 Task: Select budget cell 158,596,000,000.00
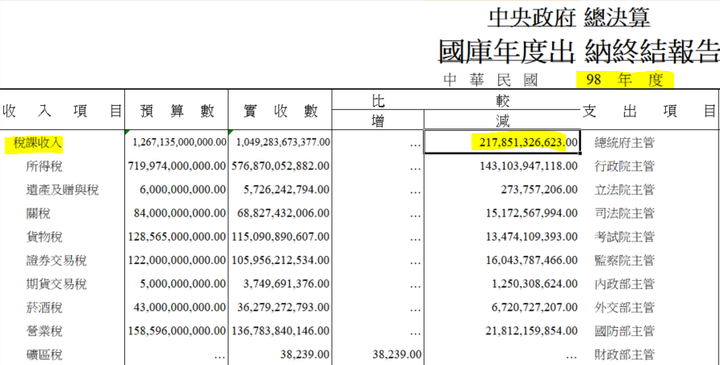(x=177, y=331)
